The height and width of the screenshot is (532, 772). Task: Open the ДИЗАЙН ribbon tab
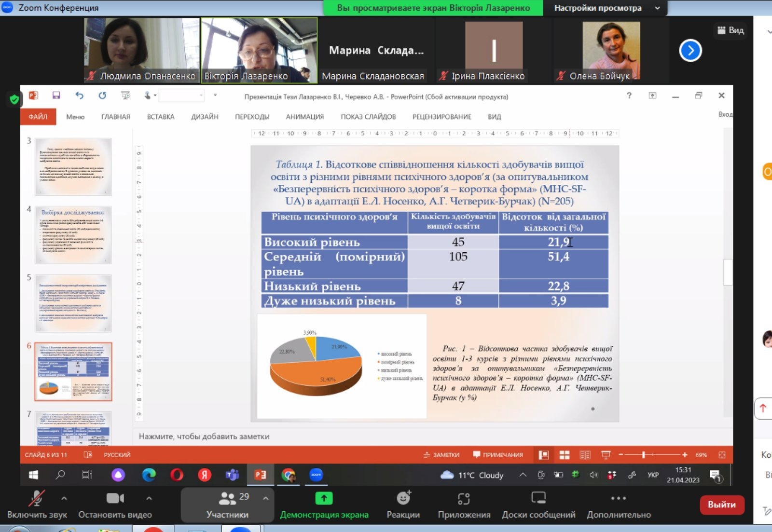pyautogui.click(x=205, y=117)
